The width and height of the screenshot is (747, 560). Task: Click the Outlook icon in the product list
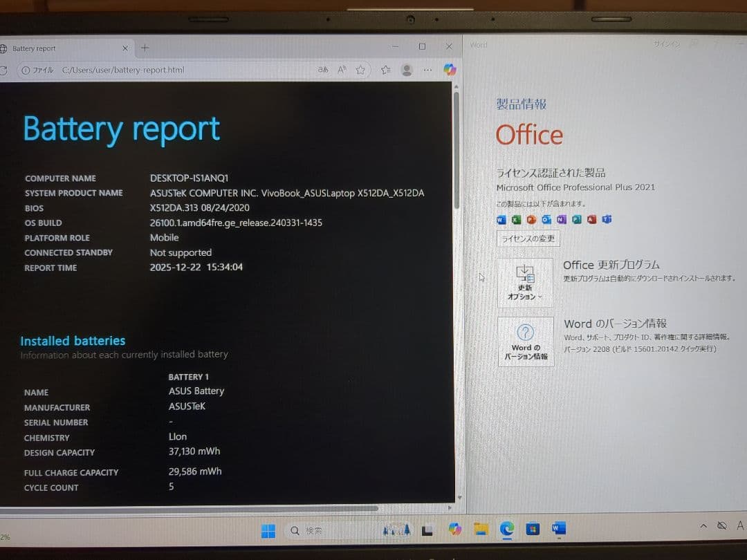546,220
